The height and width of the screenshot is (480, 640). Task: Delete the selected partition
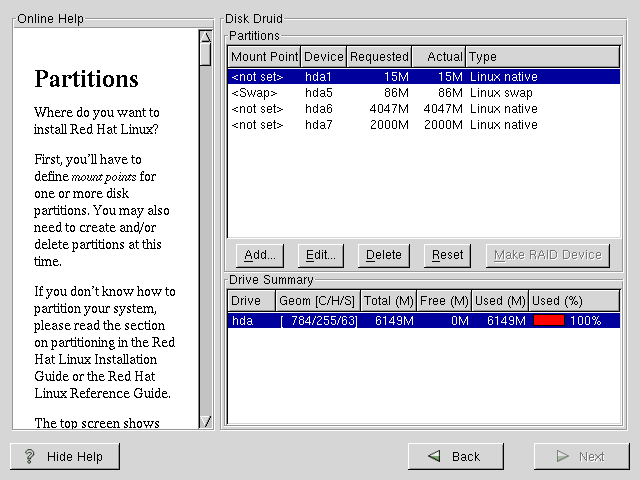[x=384, y=255]
